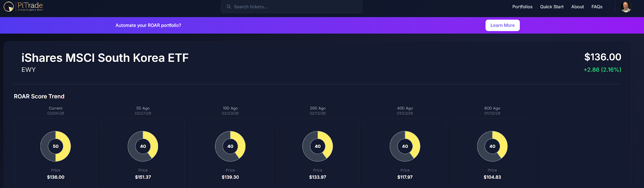Click the 02/13/26 date
The width and height of the screenshot is (644, 188).
318,113
